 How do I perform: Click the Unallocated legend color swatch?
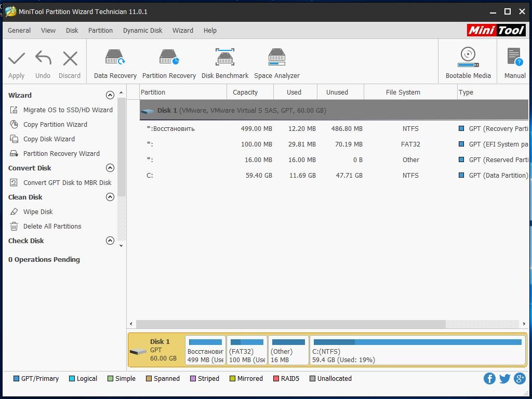(312, 378)
